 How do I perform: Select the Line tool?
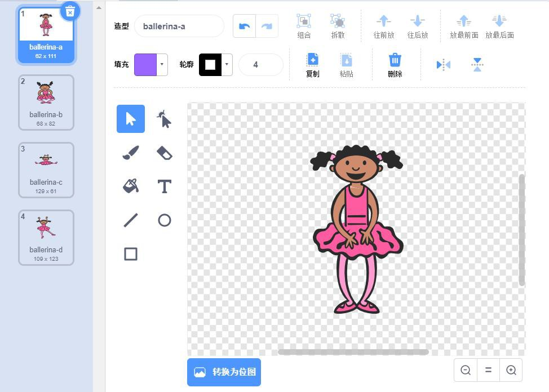click(x=131, y=220)
